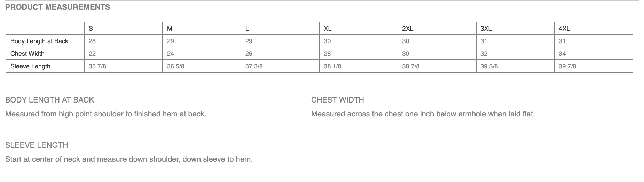Click the Body Length at Back row label

[x=39, y=41]
